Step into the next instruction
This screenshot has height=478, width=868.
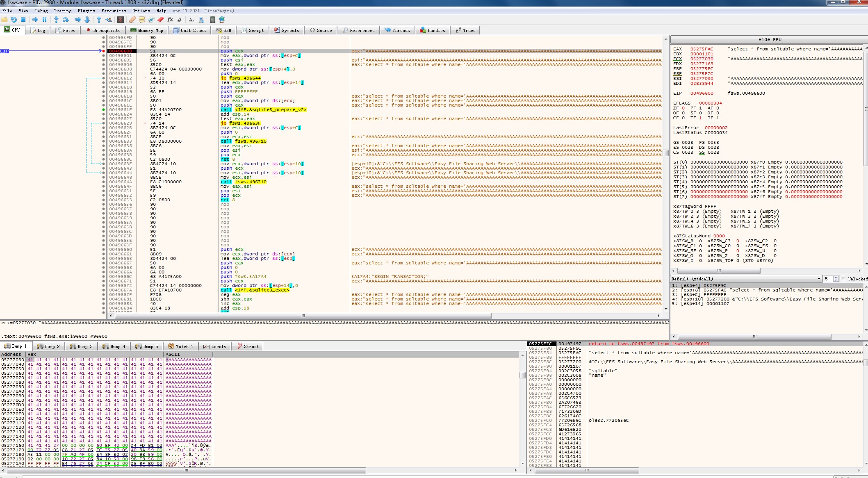point(56,20)
